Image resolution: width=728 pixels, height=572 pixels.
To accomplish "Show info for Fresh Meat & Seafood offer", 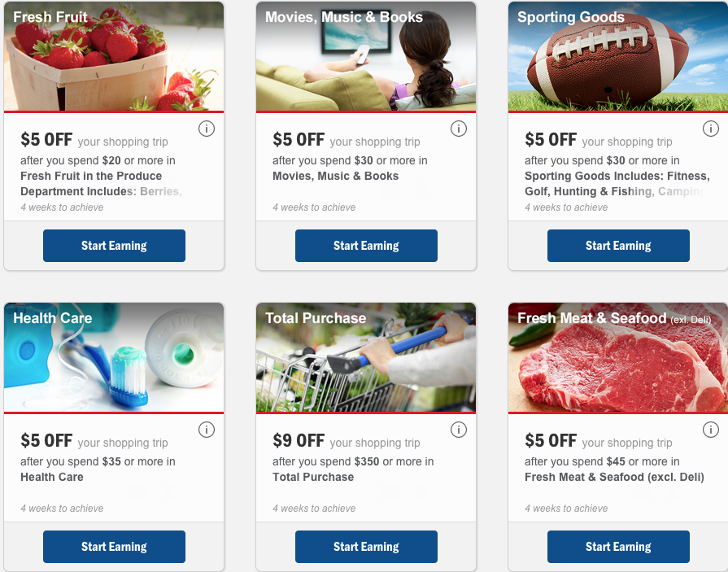I will [x=711, y=430].
